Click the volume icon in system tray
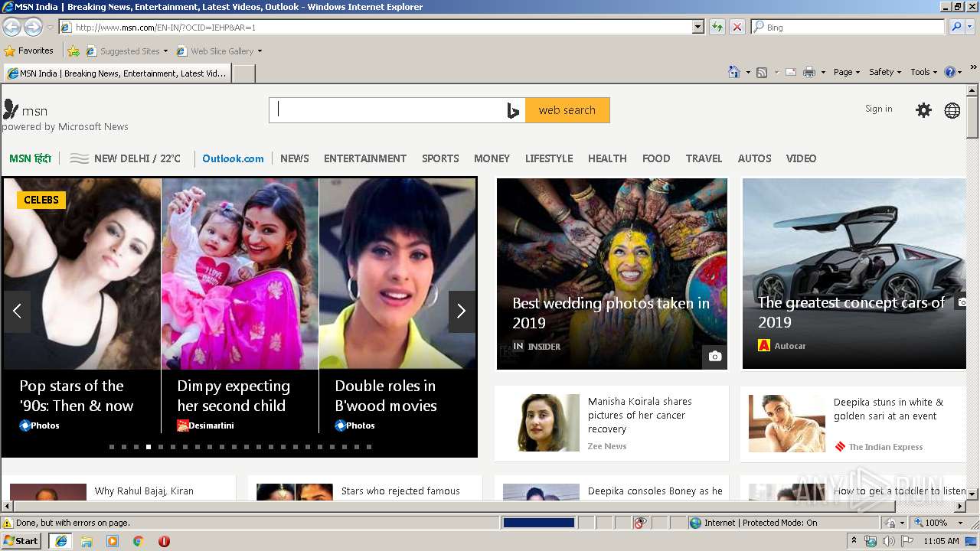This screenshot has width=980, height=551. pos(888,541)
